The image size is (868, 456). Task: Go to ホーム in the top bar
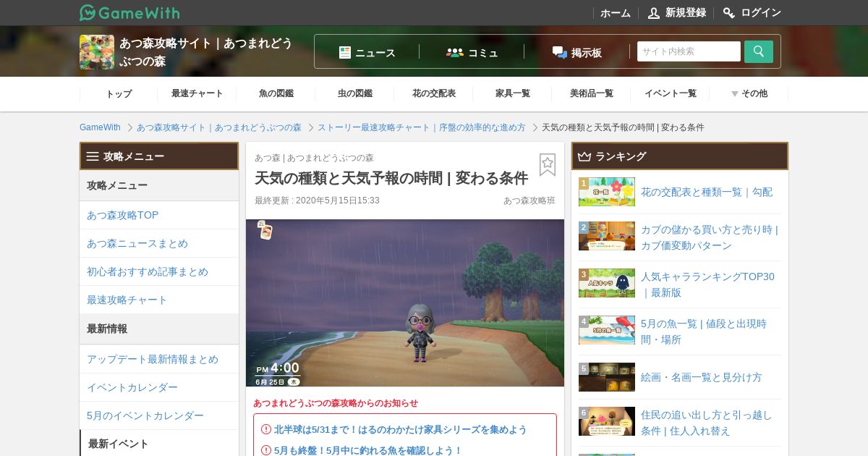616,13
